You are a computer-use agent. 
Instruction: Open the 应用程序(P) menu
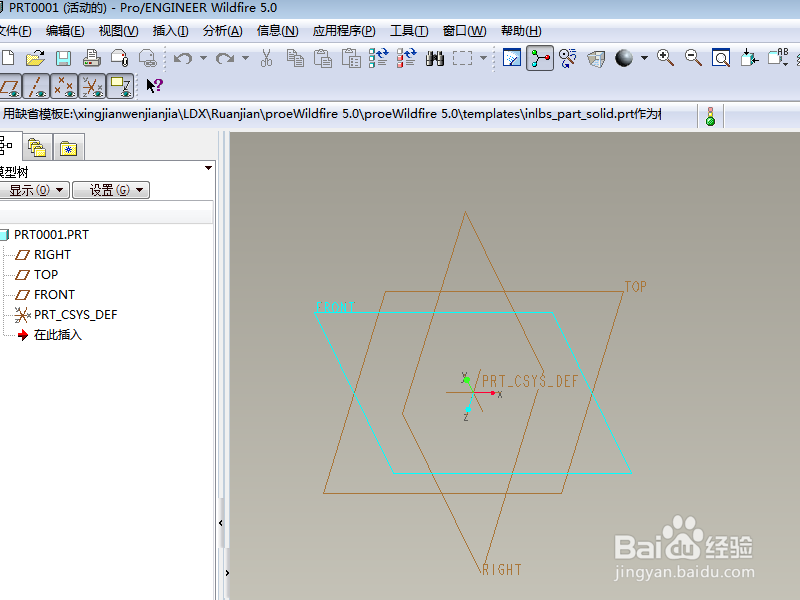click(x=344, y=31)
